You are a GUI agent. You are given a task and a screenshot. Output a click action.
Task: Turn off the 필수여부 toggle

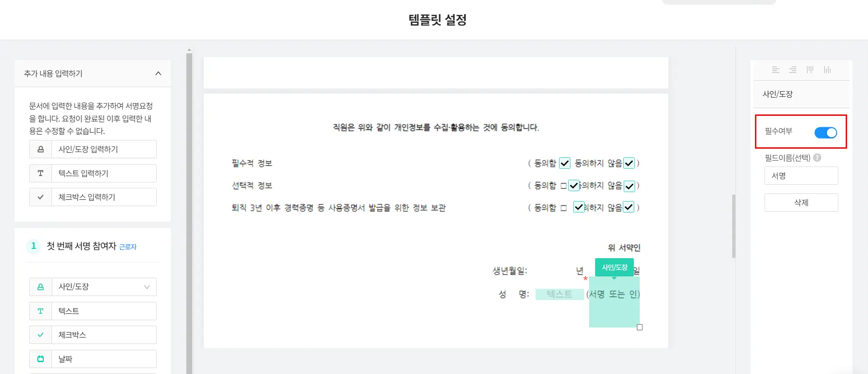(x=826, y=133)
